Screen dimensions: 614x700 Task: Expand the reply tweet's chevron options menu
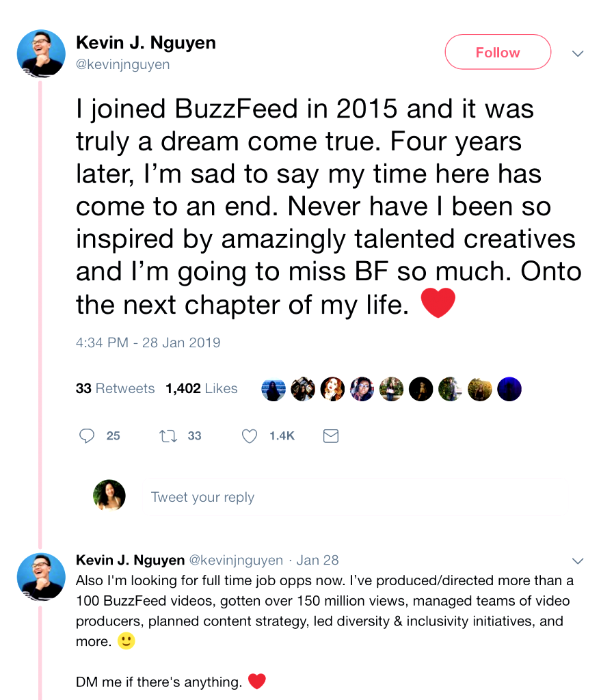(x=578, y=561)
